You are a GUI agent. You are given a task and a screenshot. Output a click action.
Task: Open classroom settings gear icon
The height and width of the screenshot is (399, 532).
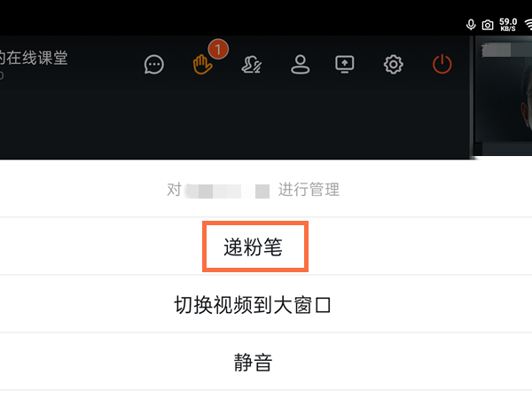tap(393, 65)
